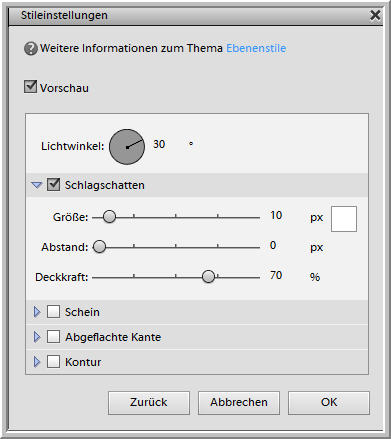The image size is (391, 439).
Task: Disable the Vorschau checkbox
Action: click(x=30, y=87)
